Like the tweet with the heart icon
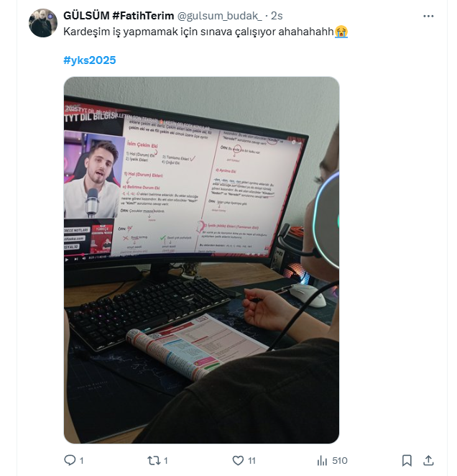 [x=238, y=460]
